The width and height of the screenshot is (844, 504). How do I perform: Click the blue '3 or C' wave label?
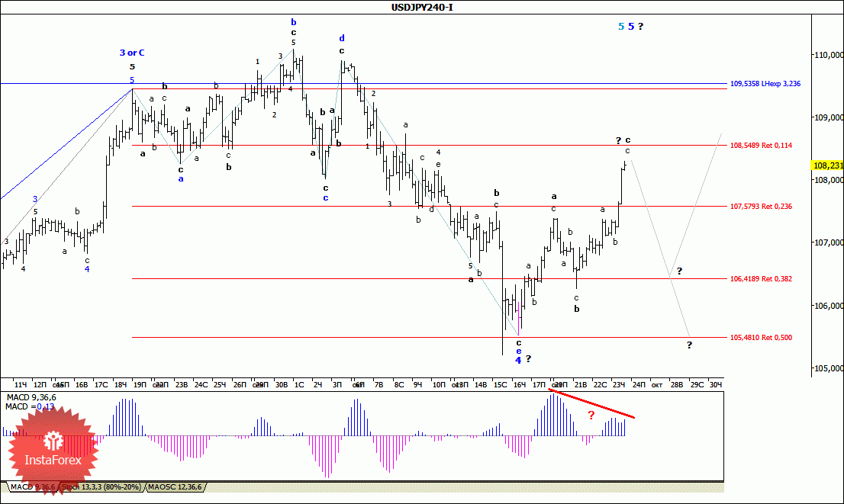[x=132, y=53]
